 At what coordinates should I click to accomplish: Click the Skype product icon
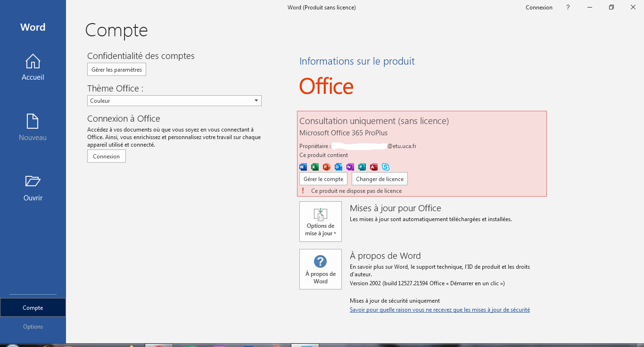(x=386, y=167)
